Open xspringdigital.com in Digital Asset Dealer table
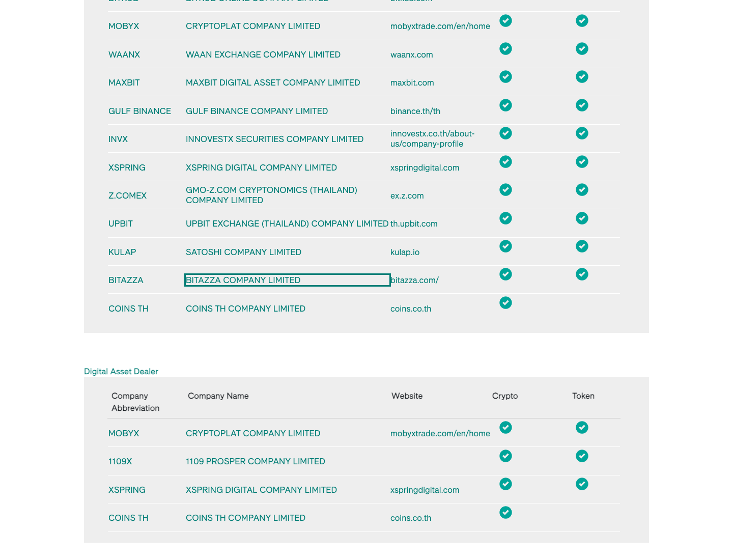This screenshot has height=560, width=733. 425,490
